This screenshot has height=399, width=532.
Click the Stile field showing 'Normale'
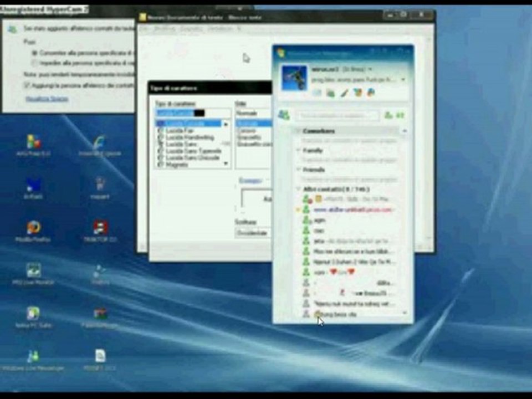click(253, 113)
